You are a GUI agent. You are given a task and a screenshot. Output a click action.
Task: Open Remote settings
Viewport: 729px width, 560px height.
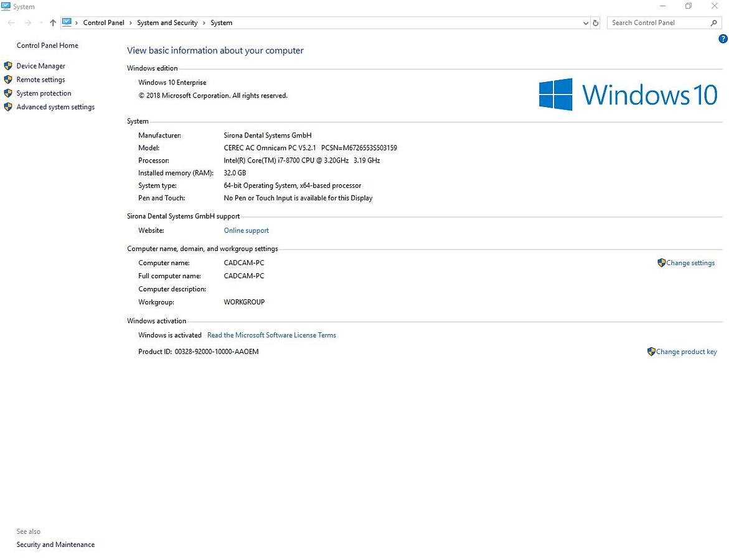41,80
